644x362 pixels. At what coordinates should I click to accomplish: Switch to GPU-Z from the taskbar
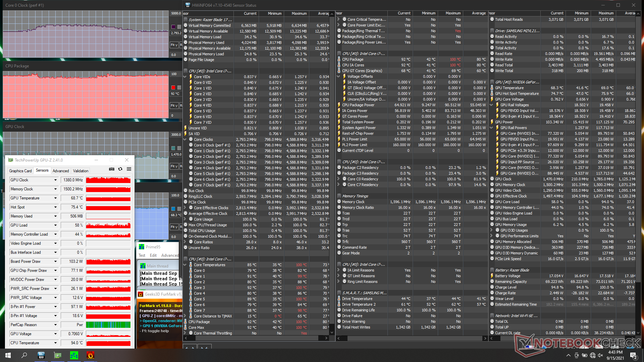[58, 355]
